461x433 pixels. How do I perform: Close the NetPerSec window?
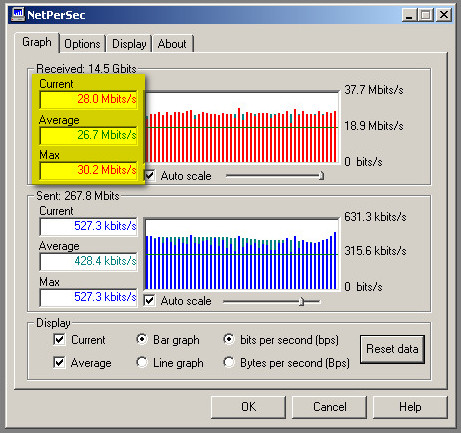point(444,15)
